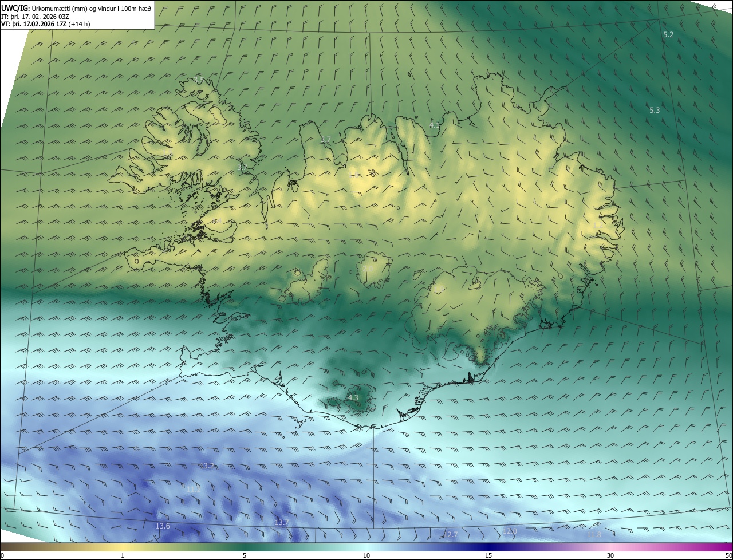Click the 5.2 value label
733x560 pixels.
coord(668,35)
